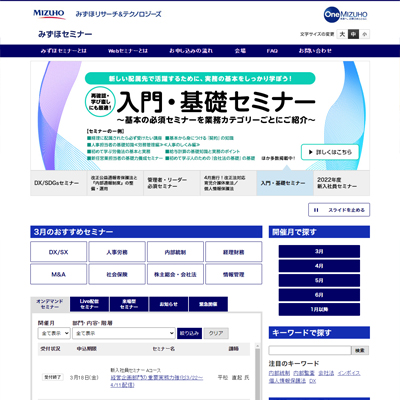Image resolution: width=400 pixels, height=400 pixels.
Task: Focus the keyword search input field
Action: click(x=310, y=350)
